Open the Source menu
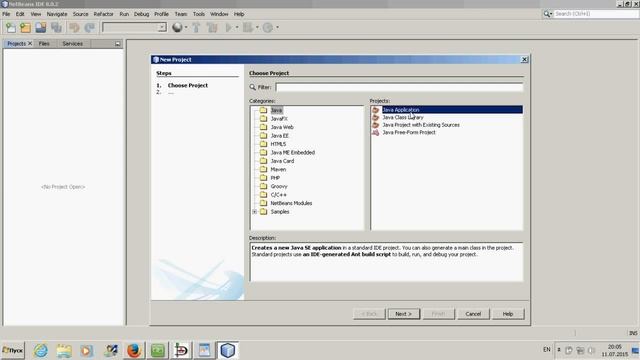The image size is (640, 360). tap(80, 14)
